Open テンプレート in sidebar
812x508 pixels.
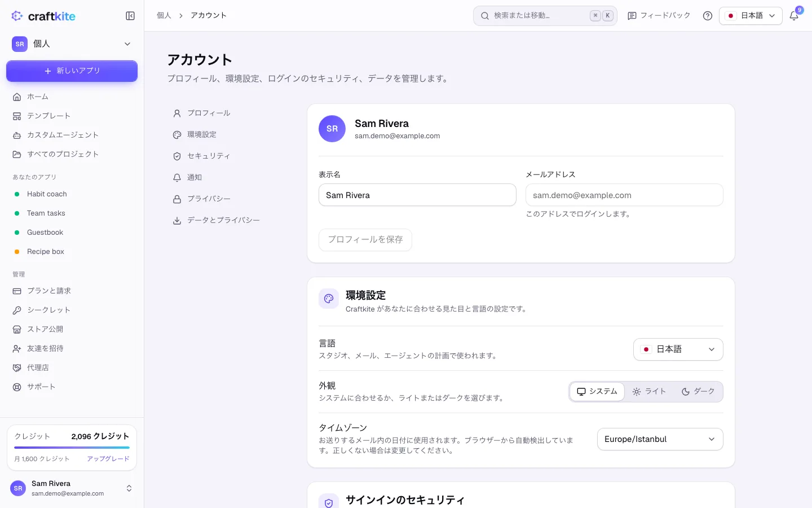tap(72, 116)
